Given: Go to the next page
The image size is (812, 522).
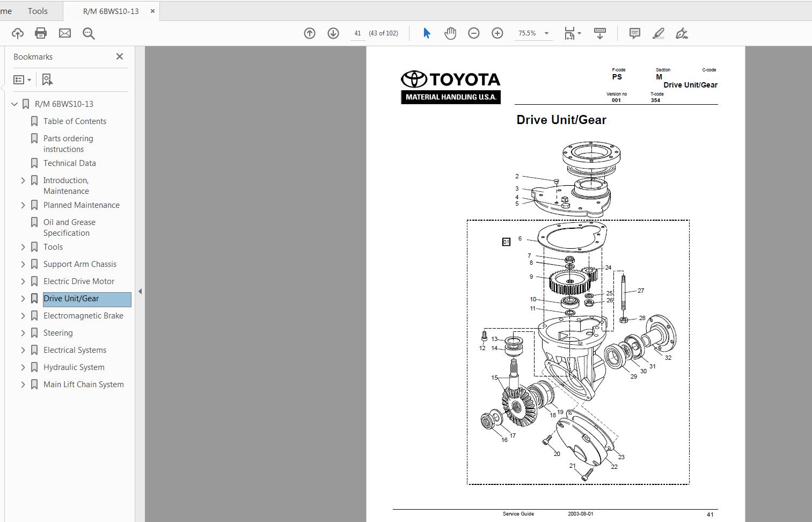Looking at the screenshot, I should click(x=333, y=33).
